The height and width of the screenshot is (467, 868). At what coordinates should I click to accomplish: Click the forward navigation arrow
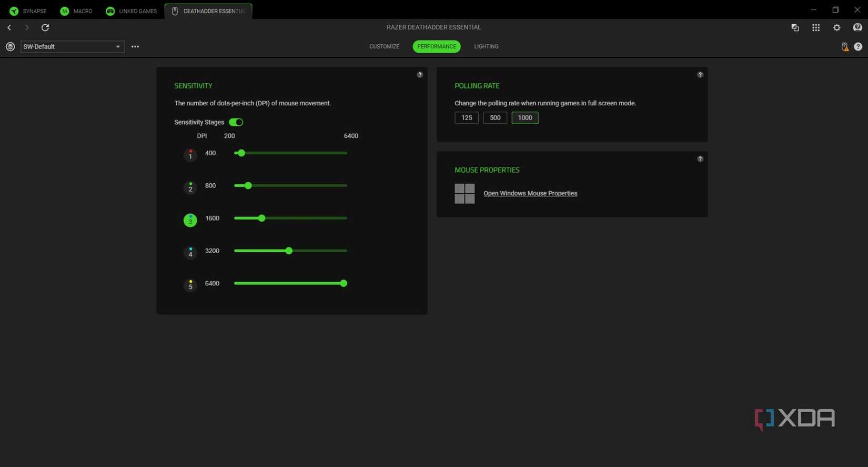[27, 27]
